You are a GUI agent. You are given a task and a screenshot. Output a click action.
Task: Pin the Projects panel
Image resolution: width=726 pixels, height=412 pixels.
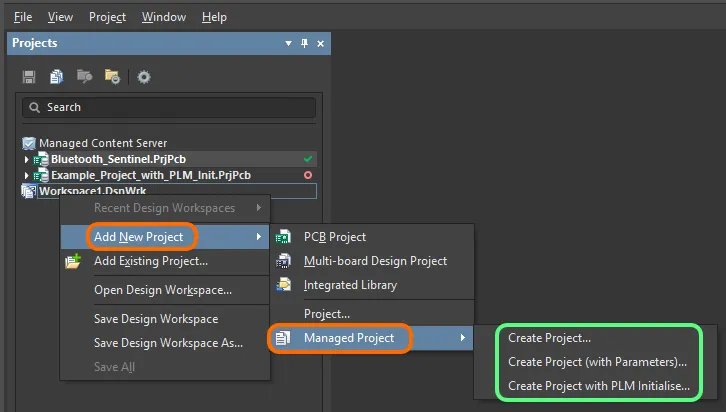click(304, 43)
